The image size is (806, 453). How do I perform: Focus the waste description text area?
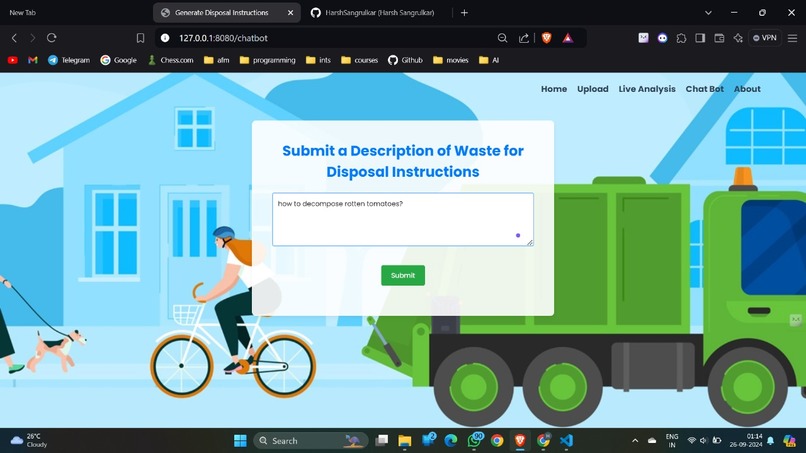[403, 220]
